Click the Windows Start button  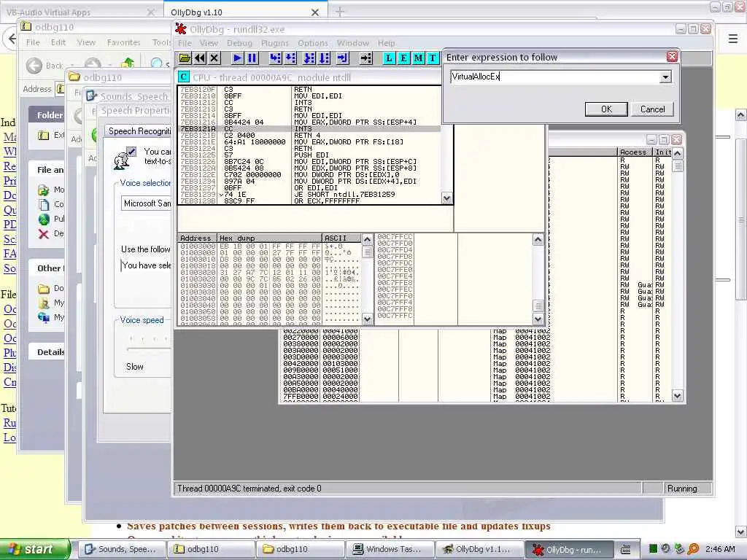(x=35, y=549)
